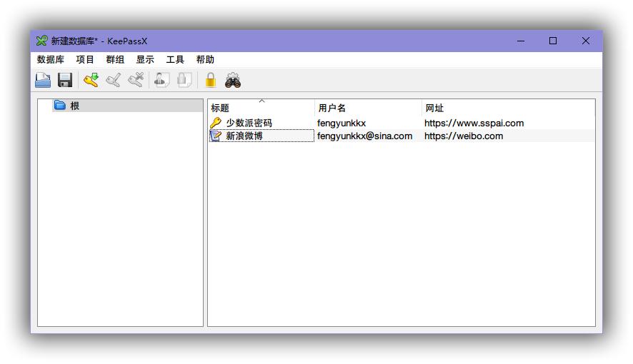This screenshot has width=633, height=364.
Task: Click the New Database toolbar icon
Action: pyautogui.click(x=43, y=80)
